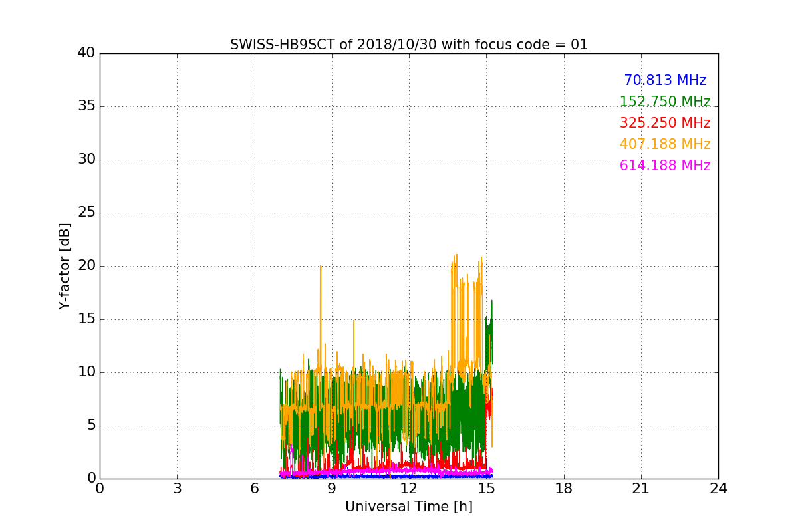Click y-axis tick label '20'
Viewport: 798px width, 532px height.
[86, 265]
